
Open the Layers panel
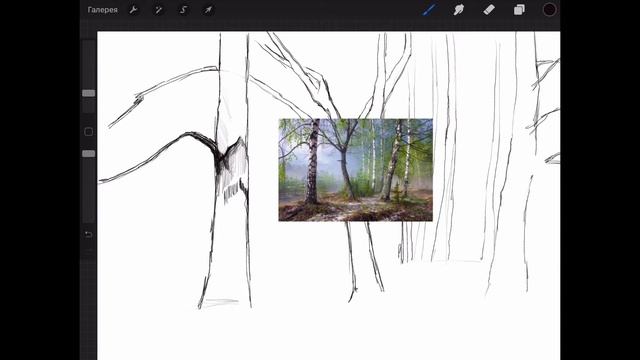(519, 10)
